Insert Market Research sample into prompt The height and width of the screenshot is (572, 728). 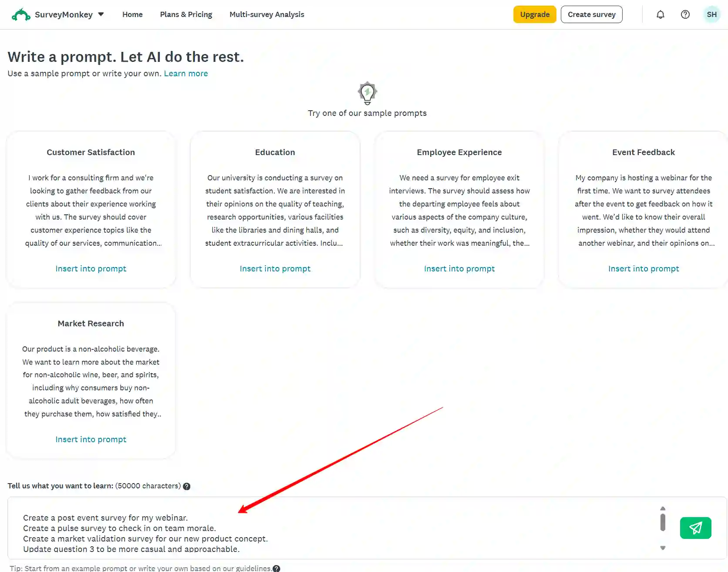coord(91,440)
